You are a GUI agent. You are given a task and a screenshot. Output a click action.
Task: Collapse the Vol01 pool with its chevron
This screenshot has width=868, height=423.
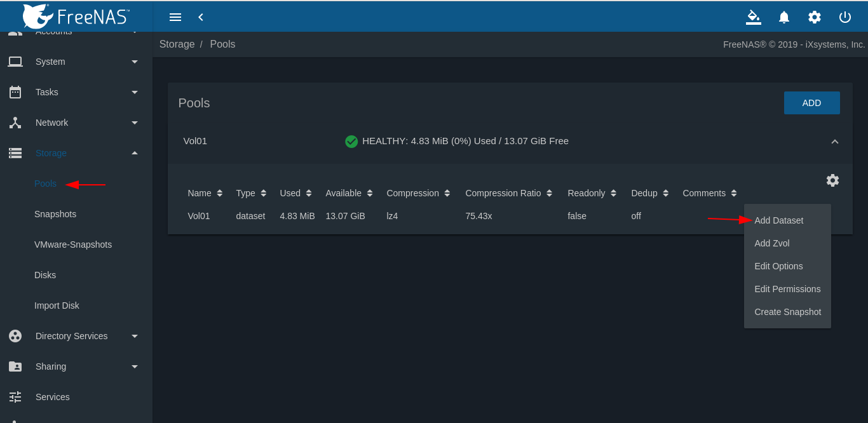pyautogui.click(x=834, y=141)
